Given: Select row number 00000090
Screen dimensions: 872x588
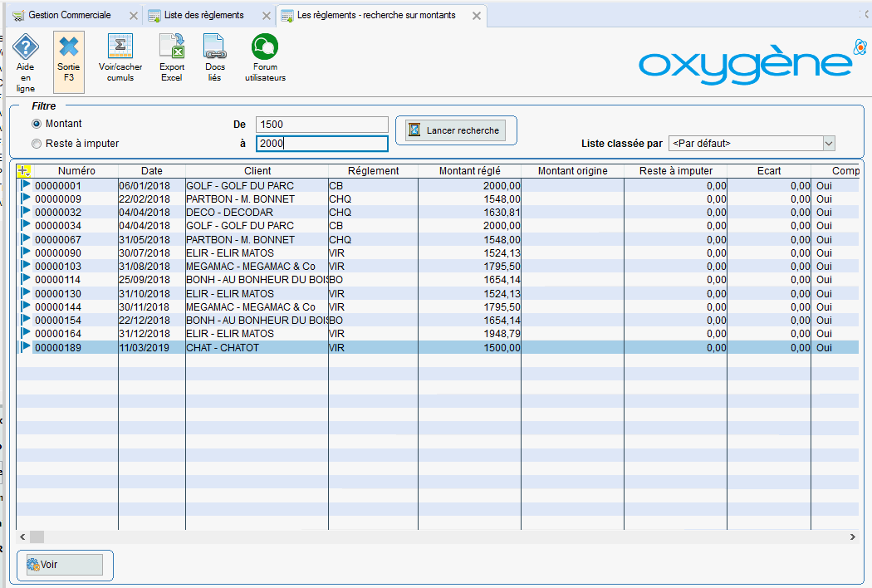Looking at the screenshot, I should point(58,252).
